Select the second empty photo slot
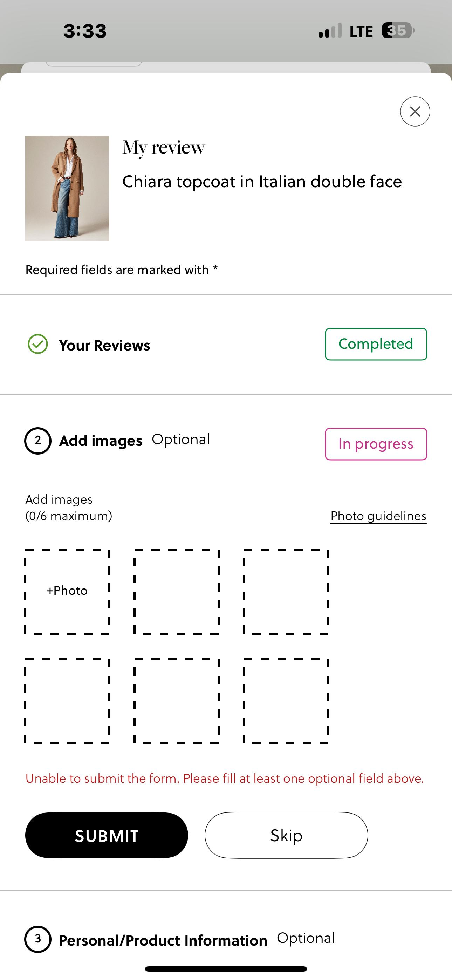The image size is (452, 980). pyautogui.click(x=177, y=591)
